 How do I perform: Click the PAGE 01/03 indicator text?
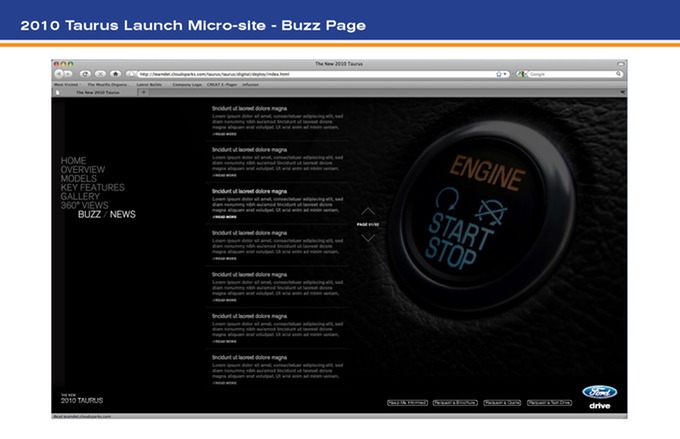(368, 225)
